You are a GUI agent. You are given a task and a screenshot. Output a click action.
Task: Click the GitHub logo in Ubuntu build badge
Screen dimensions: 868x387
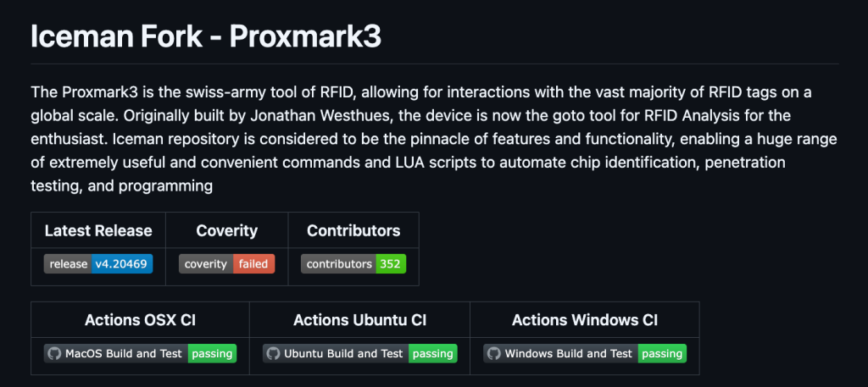274,353
